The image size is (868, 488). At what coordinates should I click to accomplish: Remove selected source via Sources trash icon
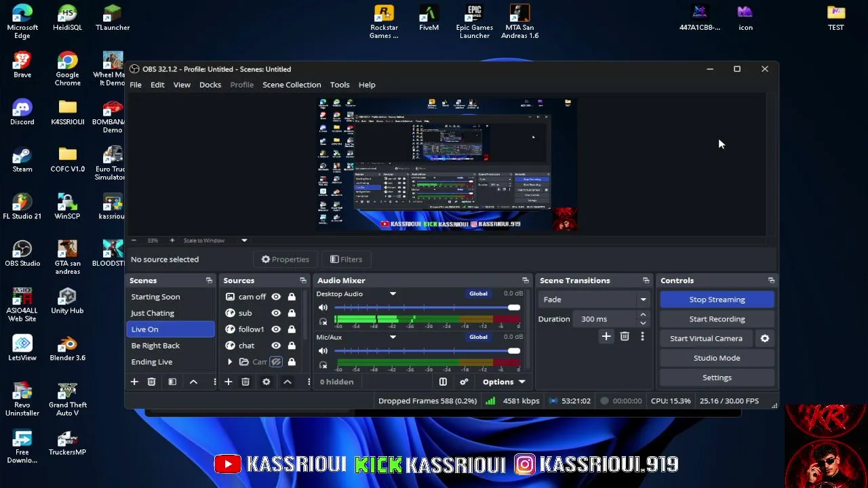point(245,382)
